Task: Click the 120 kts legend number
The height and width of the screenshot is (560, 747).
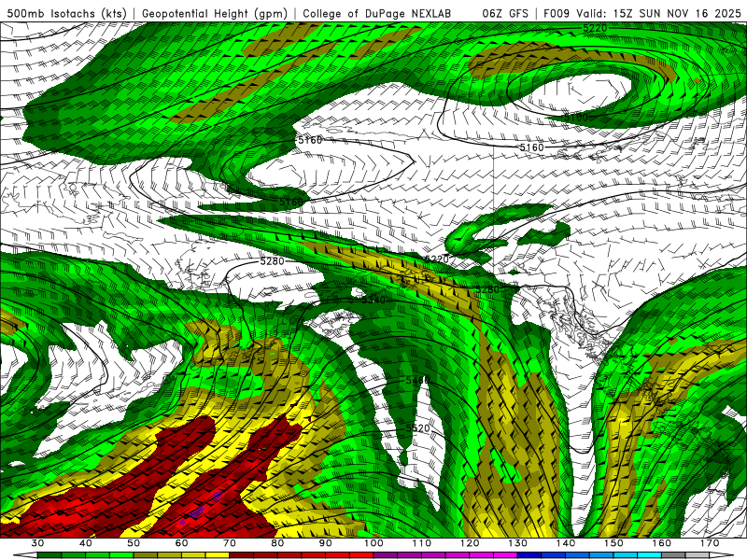Action: (x=470, y=543)
